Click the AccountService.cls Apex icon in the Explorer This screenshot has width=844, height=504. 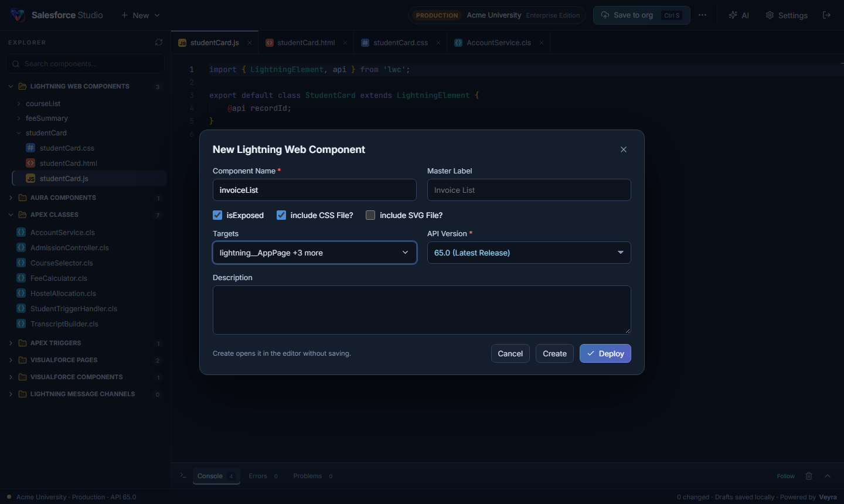21,232
